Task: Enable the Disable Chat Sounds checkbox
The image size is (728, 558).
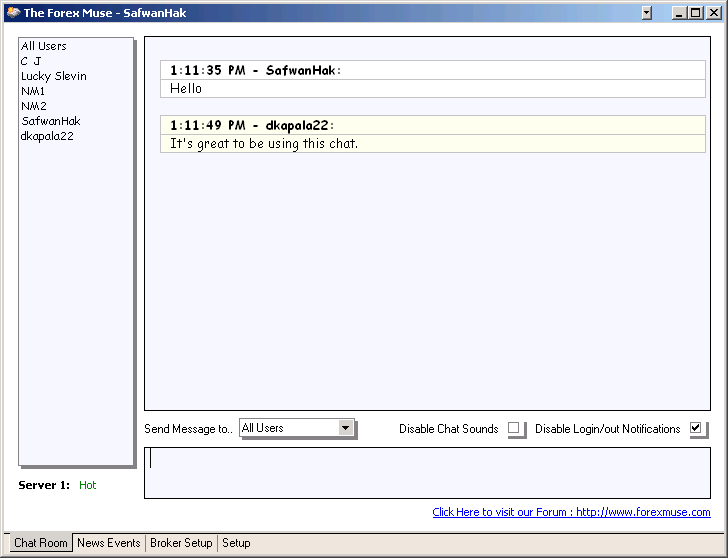Action: click(514, 428)
